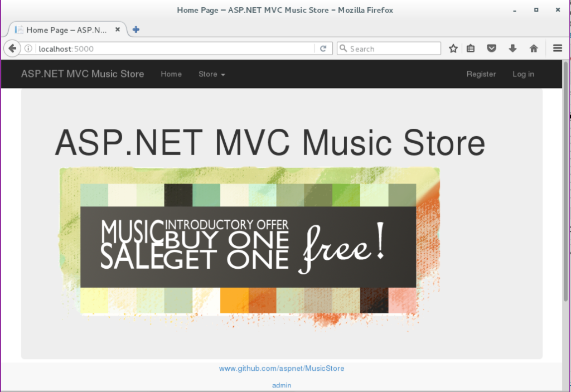Image resolution: width=571 pixels, height=392 pixels.
Task: Open the github.com/aspnet/MusicStore link
Action: 282,369
